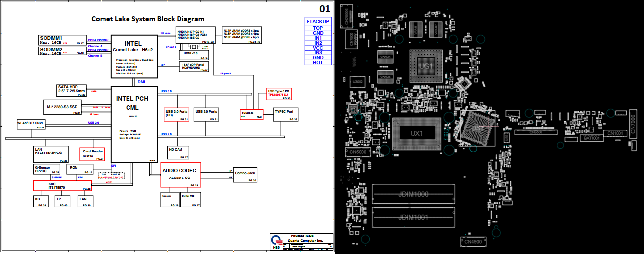Pick the BOT layer in stackup
The height and width of the screenshot is (254, 644).
point(318,62)
